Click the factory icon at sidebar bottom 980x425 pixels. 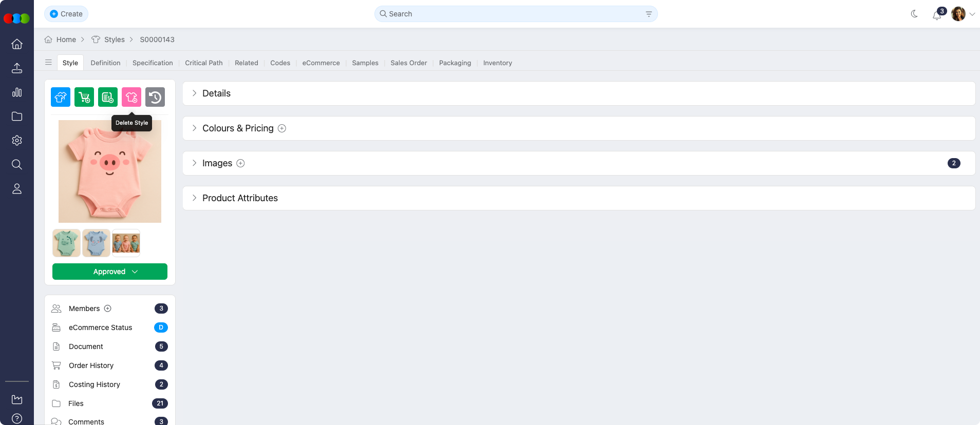point(17,399)
